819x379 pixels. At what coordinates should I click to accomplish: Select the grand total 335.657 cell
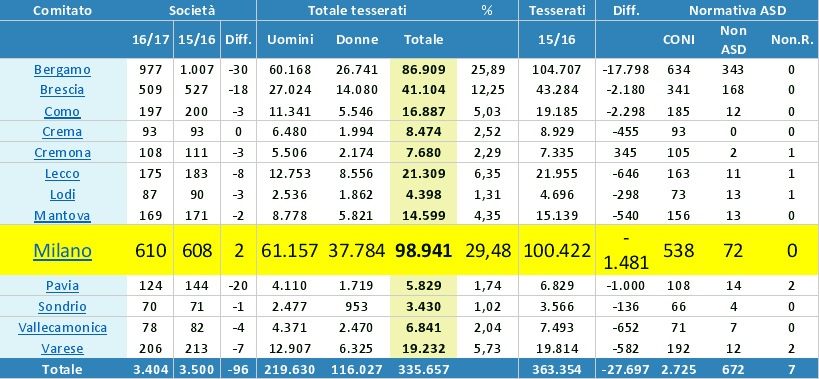pyautogui.click(x=424, y=369)
